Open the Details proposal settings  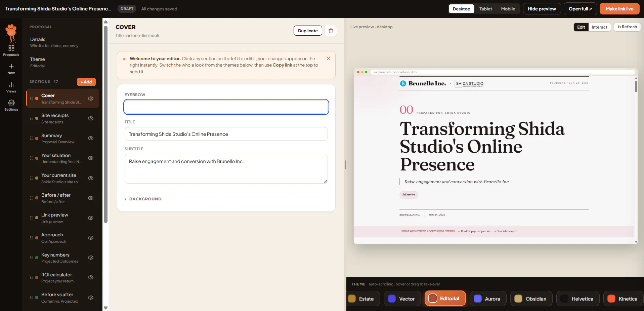pos(62,42)
